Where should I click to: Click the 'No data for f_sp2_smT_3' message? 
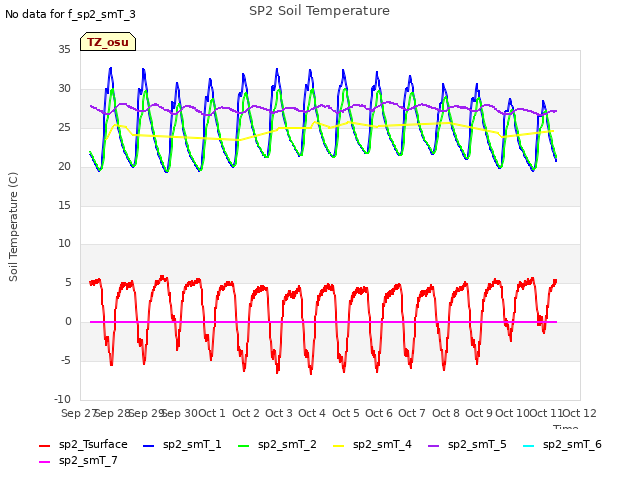70,14
